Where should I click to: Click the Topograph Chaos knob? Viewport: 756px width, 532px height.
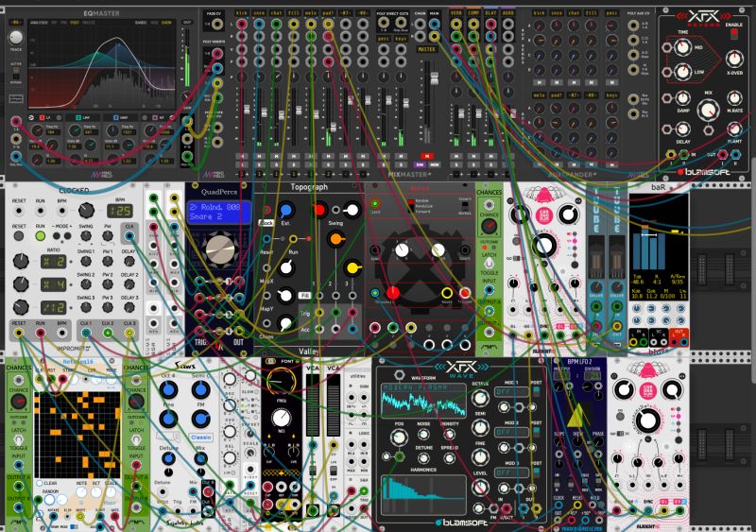(286, 323)
